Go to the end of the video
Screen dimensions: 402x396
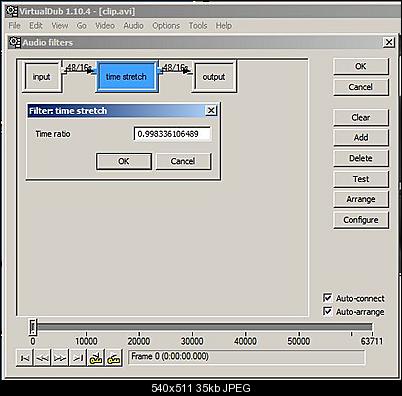pyautogui.click(x=78, y=358)
